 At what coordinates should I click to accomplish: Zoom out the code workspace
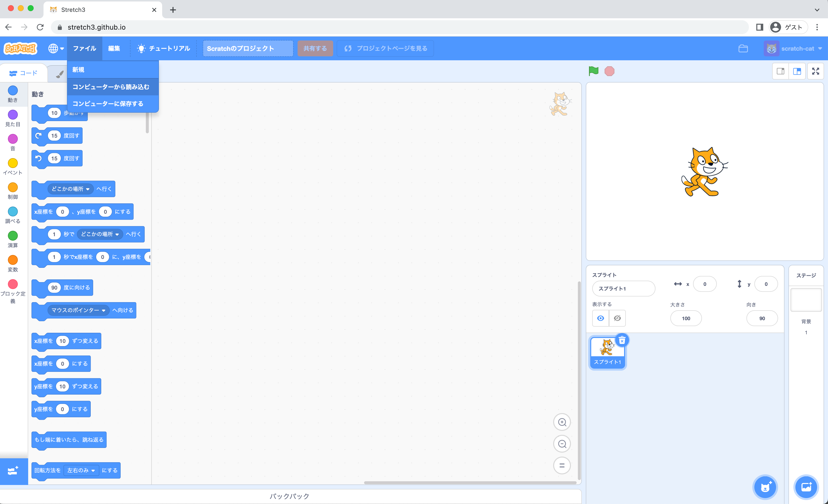[562, 444]
